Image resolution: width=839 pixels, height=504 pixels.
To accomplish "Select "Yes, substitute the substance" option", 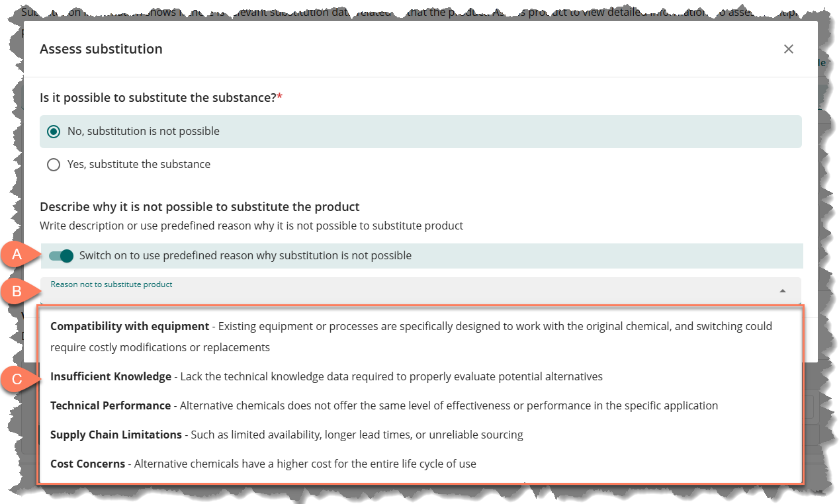I will (x=54, y=165).
